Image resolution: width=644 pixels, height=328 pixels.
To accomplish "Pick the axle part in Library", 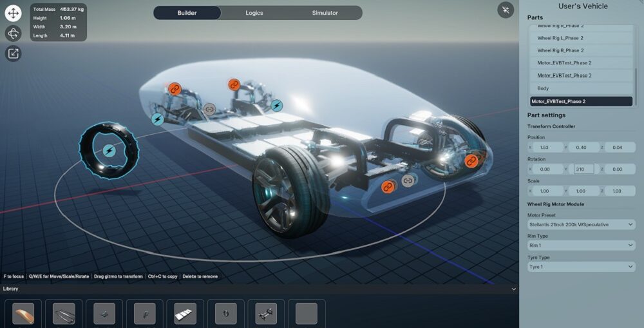I will click(265, 313).
